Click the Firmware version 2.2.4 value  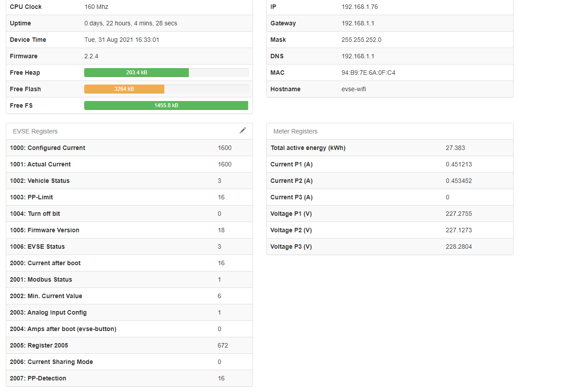91,56
